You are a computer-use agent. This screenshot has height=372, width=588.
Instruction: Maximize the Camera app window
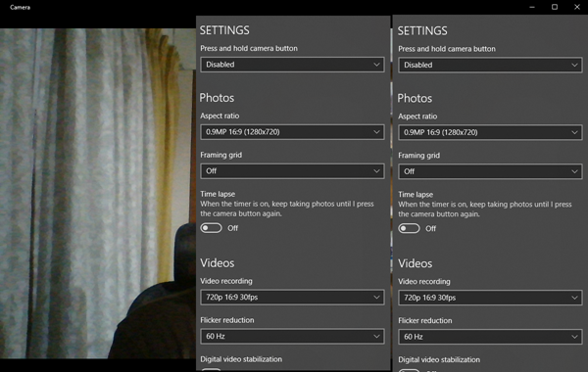coord(555,7)
